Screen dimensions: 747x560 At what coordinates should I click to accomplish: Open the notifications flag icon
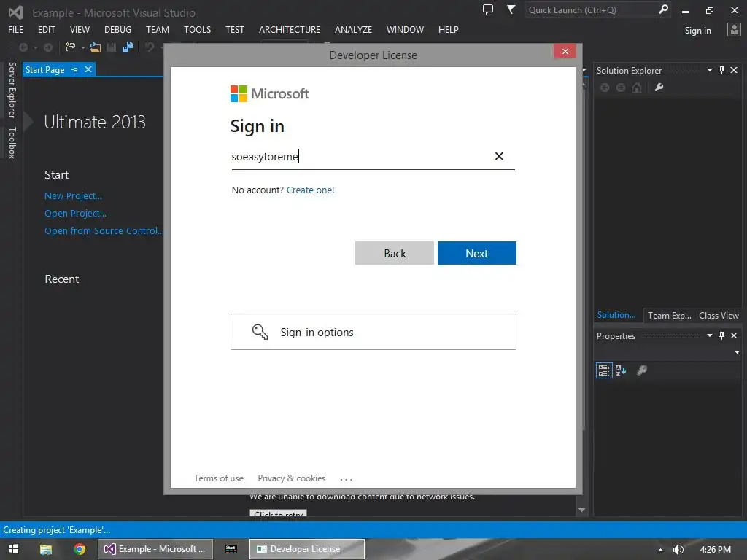pos(511,9)
